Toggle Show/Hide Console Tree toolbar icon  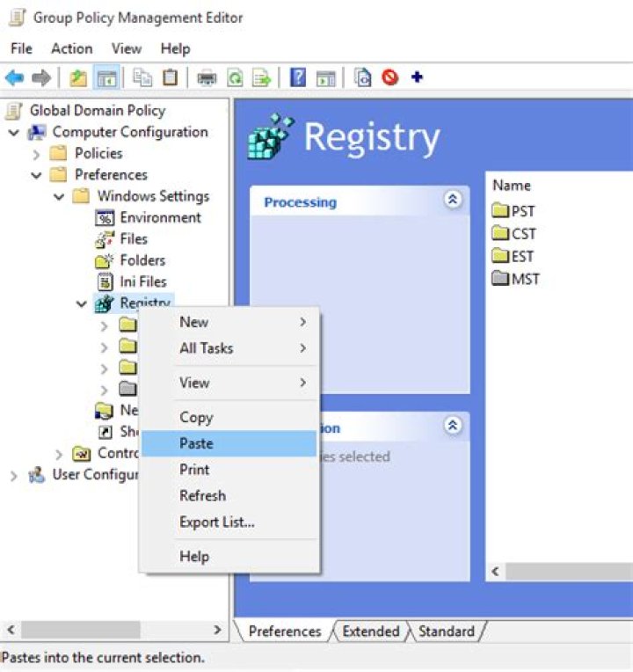106,78
